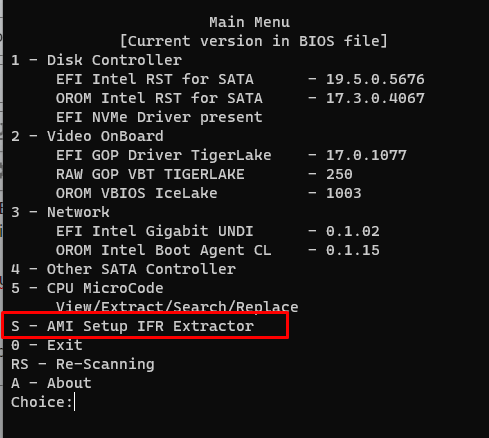Click the OROM VBIOS IceLake line

click(208, 193)
